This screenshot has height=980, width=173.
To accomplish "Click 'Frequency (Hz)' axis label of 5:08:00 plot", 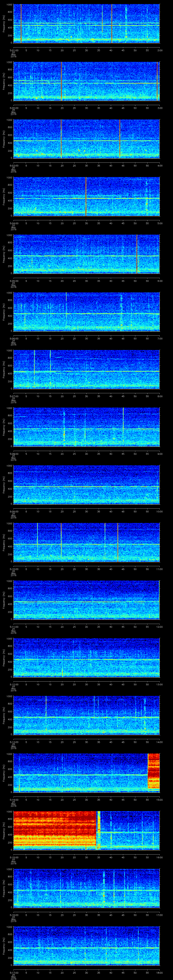I will point(4,427).
